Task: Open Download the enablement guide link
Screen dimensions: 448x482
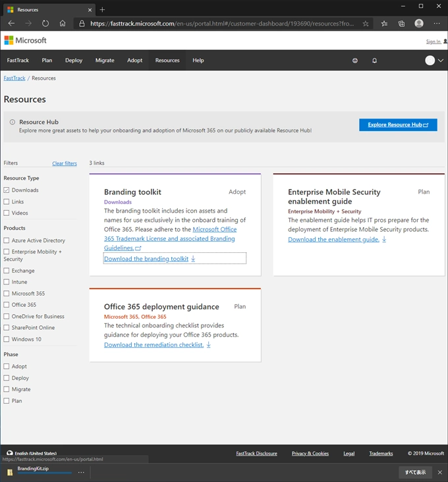Action: (333, 239)
